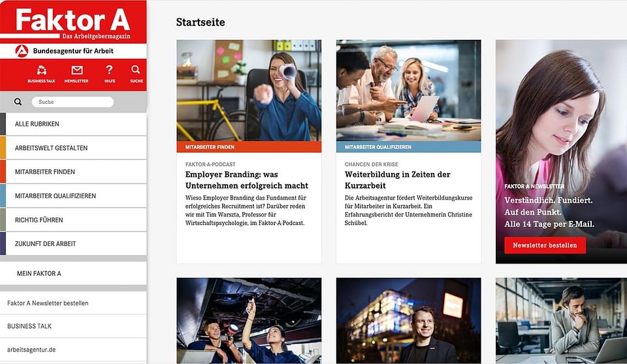
Task: Open the Hilfe question mark icon
Action: coord(110,74)
